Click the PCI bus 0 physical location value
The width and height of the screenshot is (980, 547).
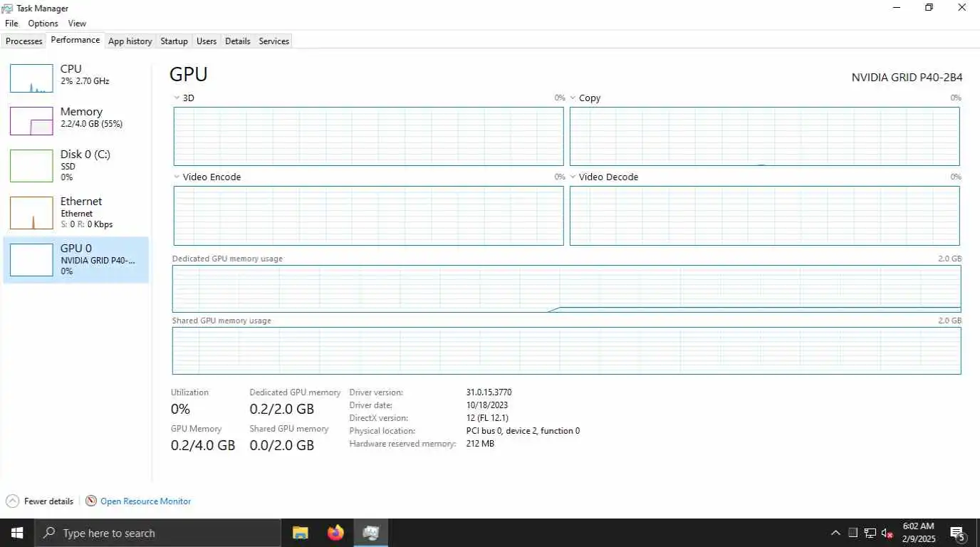[x=523, y=431]
